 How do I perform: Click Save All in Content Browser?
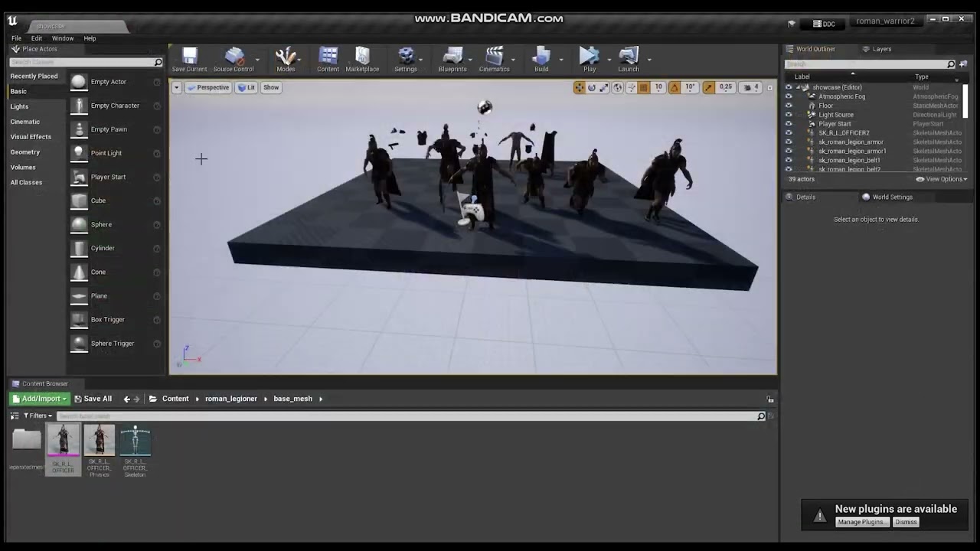(x=93, y=399)
